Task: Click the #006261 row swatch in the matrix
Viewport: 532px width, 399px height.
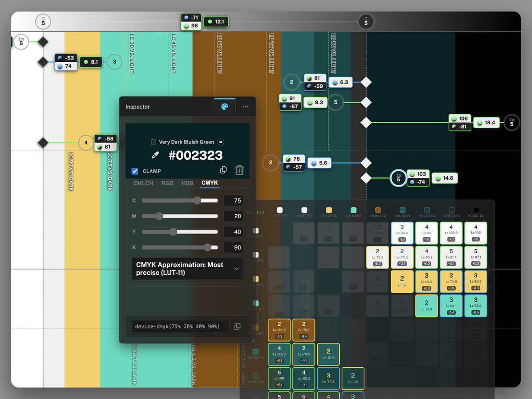Action: 256,352
